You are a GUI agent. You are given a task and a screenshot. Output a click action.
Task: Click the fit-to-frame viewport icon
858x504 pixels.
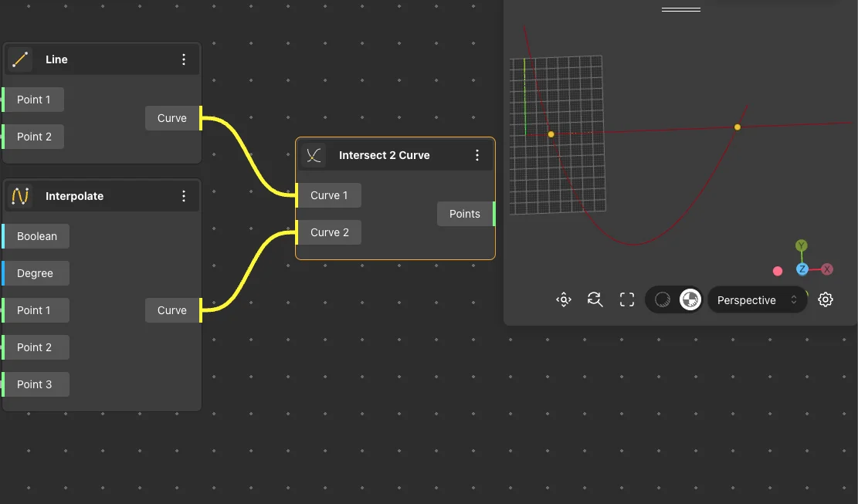click(x=627, y=299)
